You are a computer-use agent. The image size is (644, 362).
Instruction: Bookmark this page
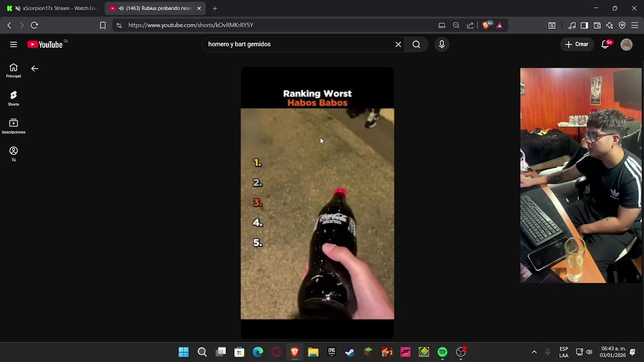(x=103, y=25)
